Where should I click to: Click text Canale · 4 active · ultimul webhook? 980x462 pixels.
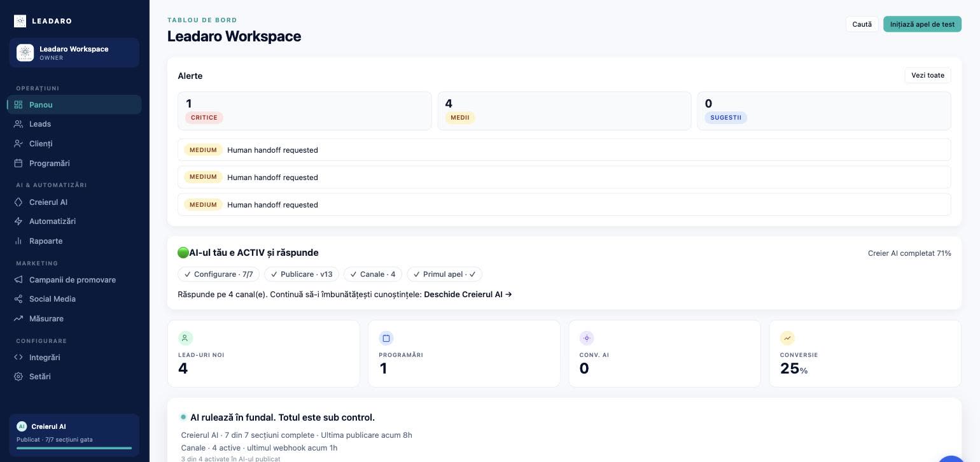[x=259, y=448]
